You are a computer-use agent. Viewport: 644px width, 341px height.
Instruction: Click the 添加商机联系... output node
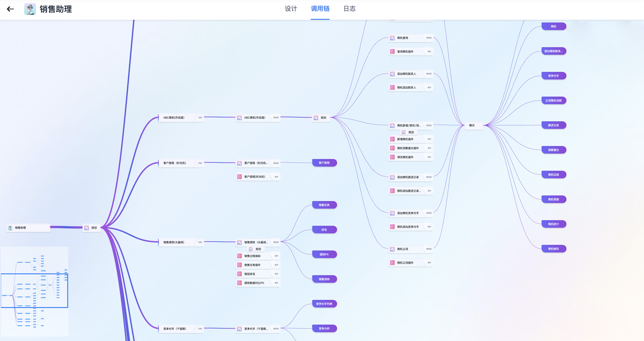554,51
